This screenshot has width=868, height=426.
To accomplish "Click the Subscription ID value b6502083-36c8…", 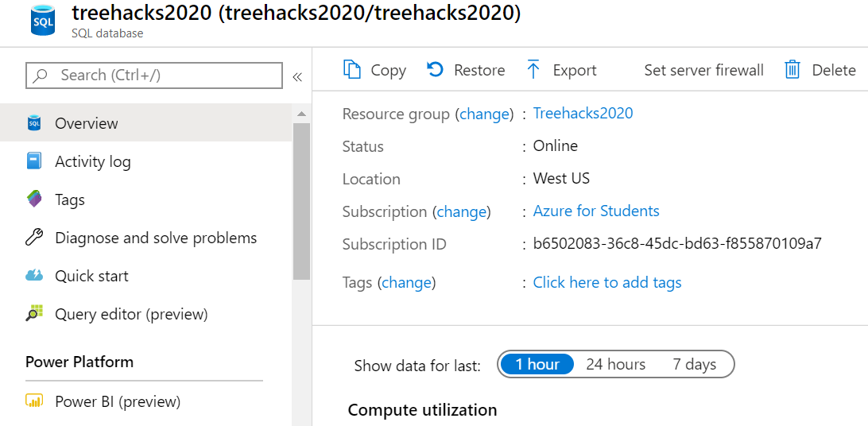I will (x=677, y=243).
